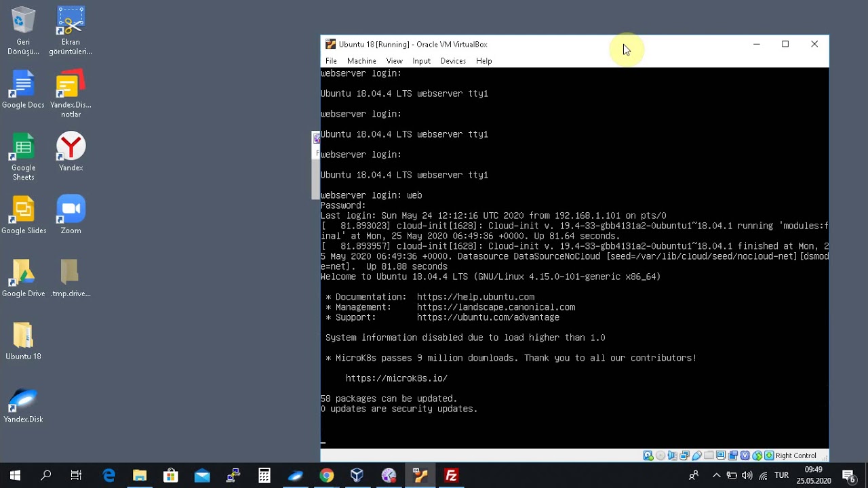Open audio settings indicator in VirtualBox status bar
Image resolution: width=868 pixels, height=488 pixels.
pyautogui.click(x=672, y=455)
